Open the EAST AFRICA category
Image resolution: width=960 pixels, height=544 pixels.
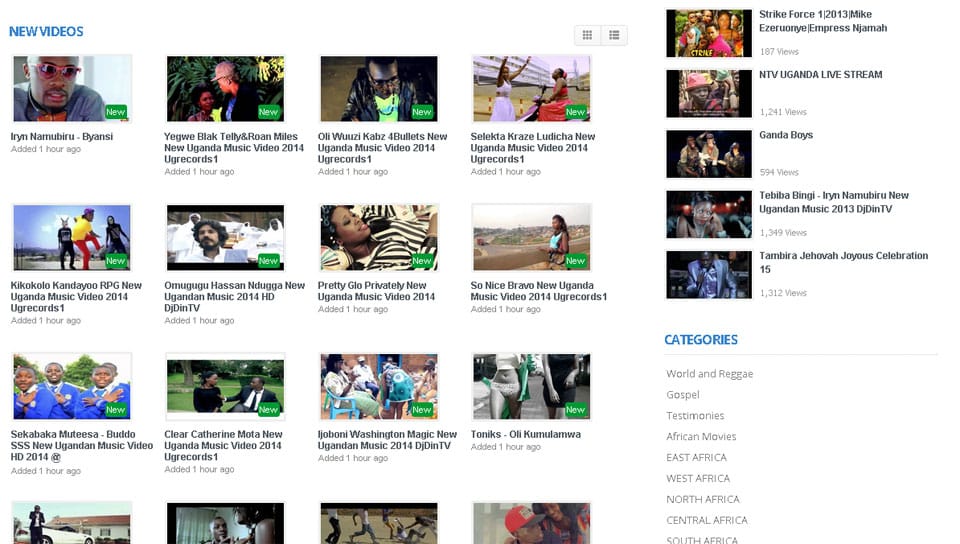click(696, 458)
